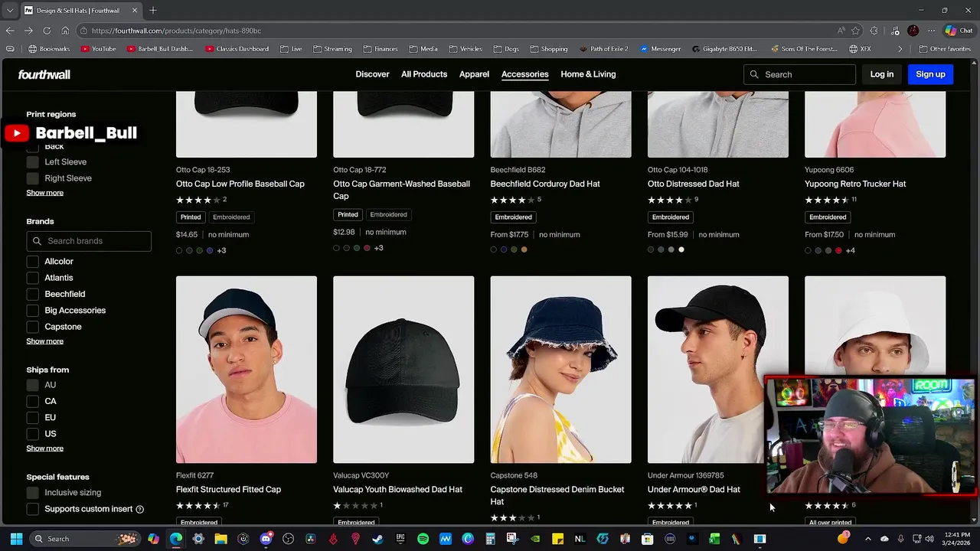980x551 pixels.
Task: Click the Search brands field
Action: point(89,241)
